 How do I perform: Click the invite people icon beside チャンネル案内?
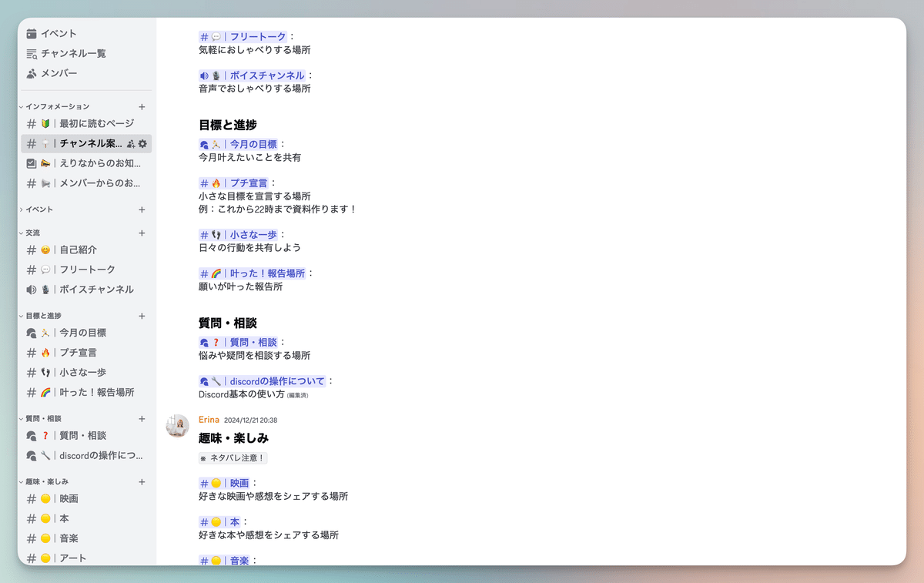tap(130, 143)
